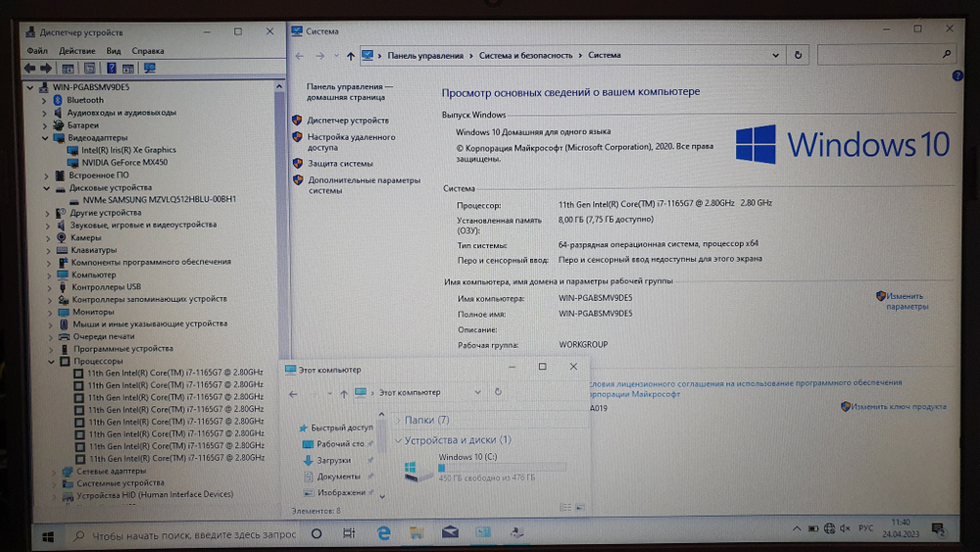The height and width of the screenshot is (552, 980).
Task: Click the Изменить ключ продукта link
Action: point(898,407)
